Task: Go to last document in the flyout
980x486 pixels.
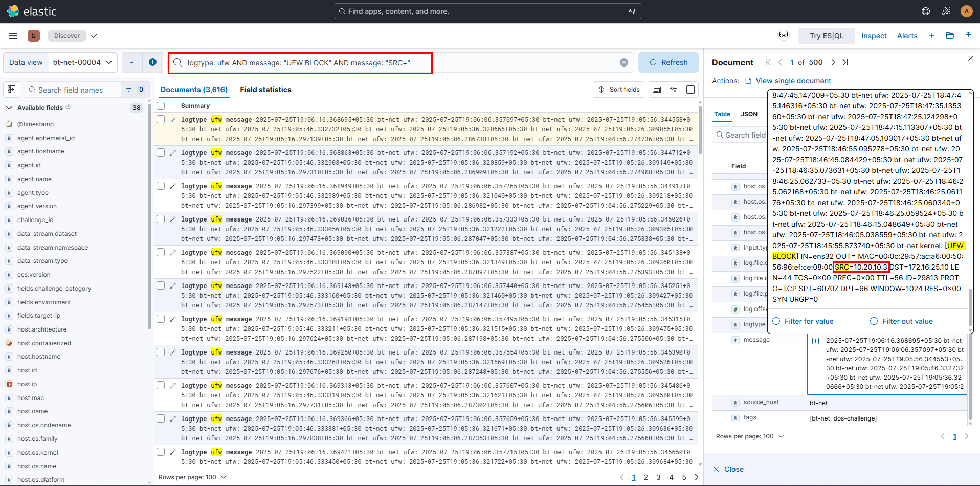Action: 845,62
